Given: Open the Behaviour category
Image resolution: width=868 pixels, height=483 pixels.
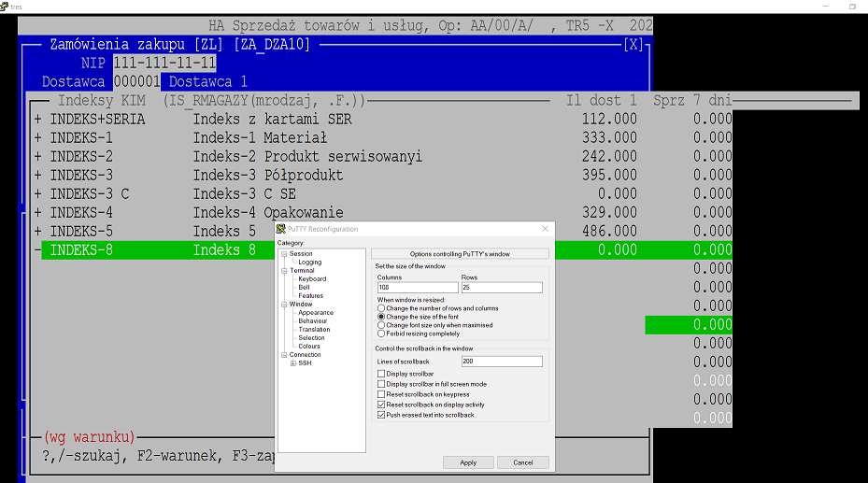Looking at the screenshot, I should (x=313, y=320).
